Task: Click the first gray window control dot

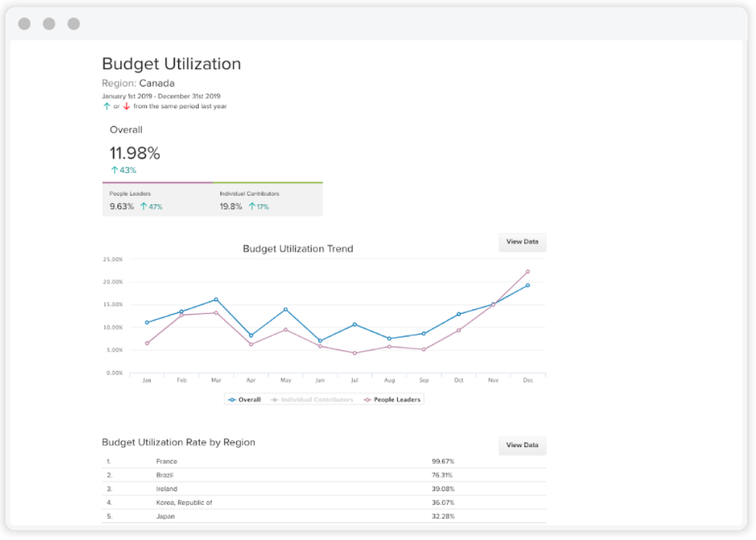Action: [24, 24]
